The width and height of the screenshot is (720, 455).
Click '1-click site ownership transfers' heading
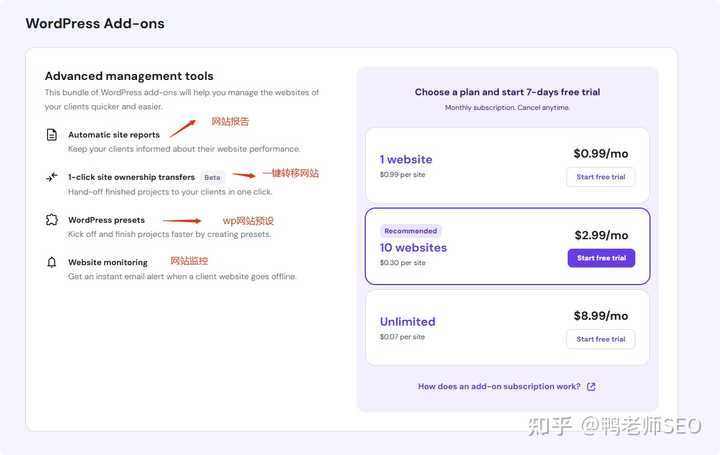131,177
